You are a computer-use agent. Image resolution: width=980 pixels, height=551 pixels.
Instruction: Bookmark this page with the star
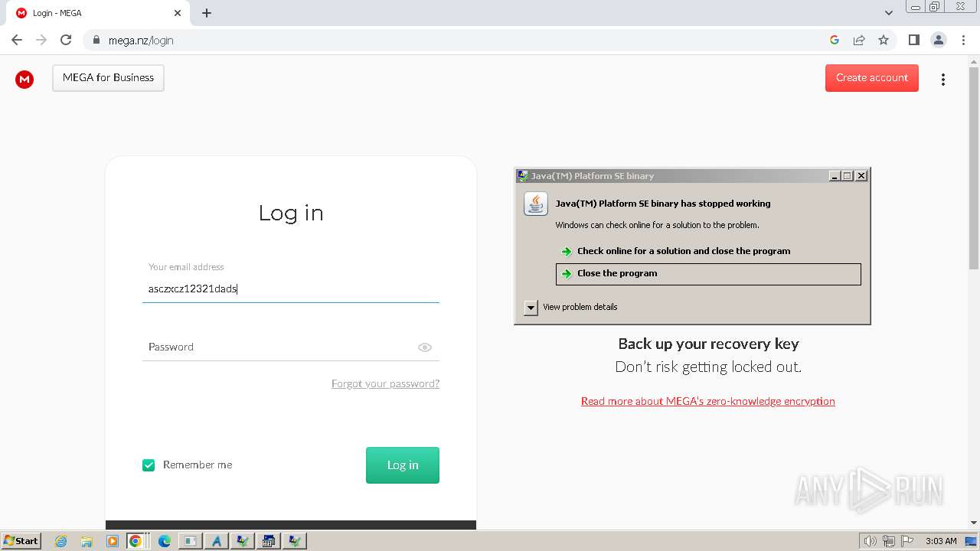[x=884, y=40]
